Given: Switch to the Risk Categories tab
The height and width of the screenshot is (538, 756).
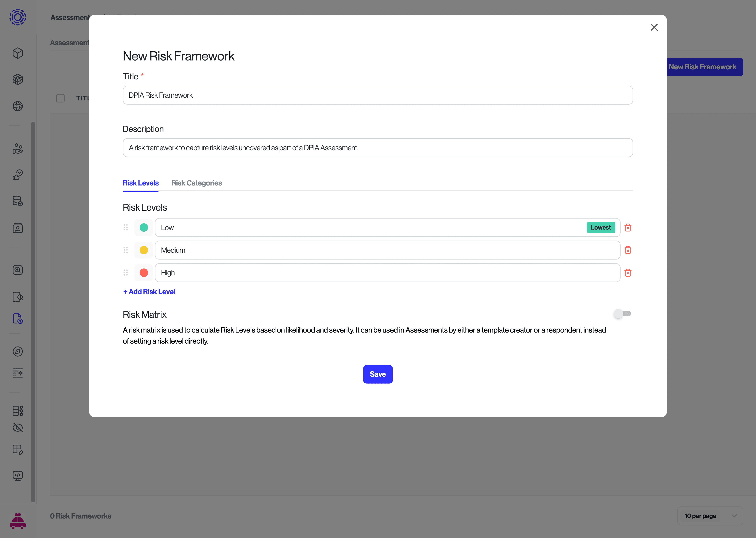Looking at the screenshot, I should (x=197, y=183).
